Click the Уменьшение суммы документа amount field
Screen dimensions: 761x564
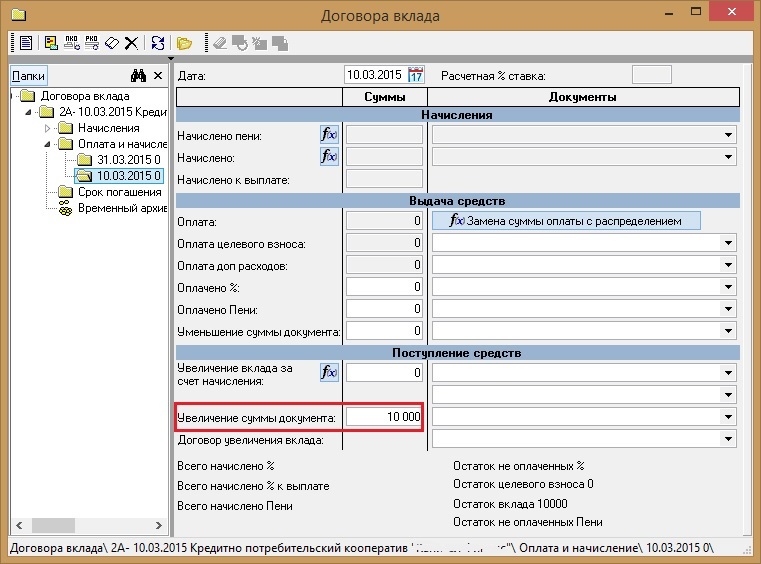pos(384,331)
